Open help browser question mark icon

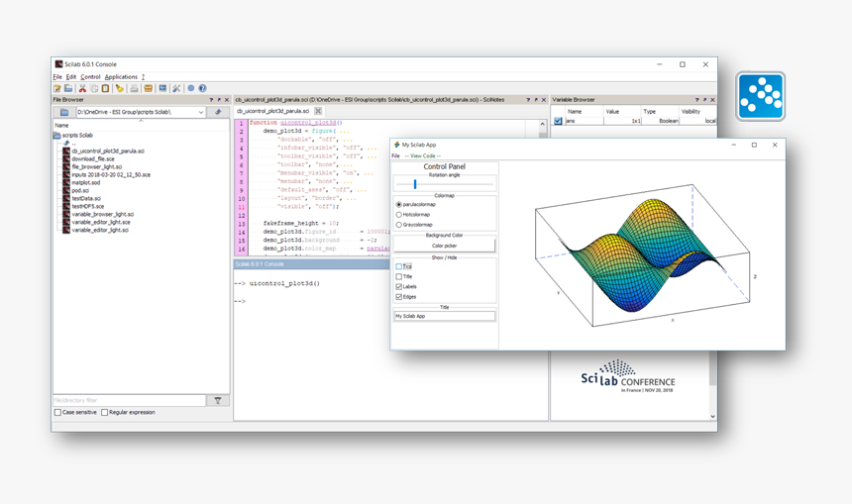202,88
